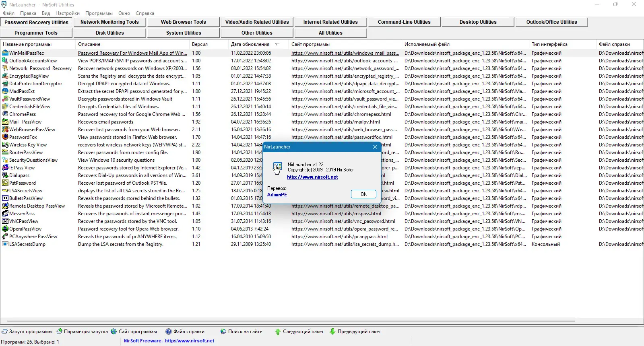The width and height of the screenshot is (644, 346).
Task: Click the VaultPasswordView icon
Action: pyautogui.click(x=5, y=99)
